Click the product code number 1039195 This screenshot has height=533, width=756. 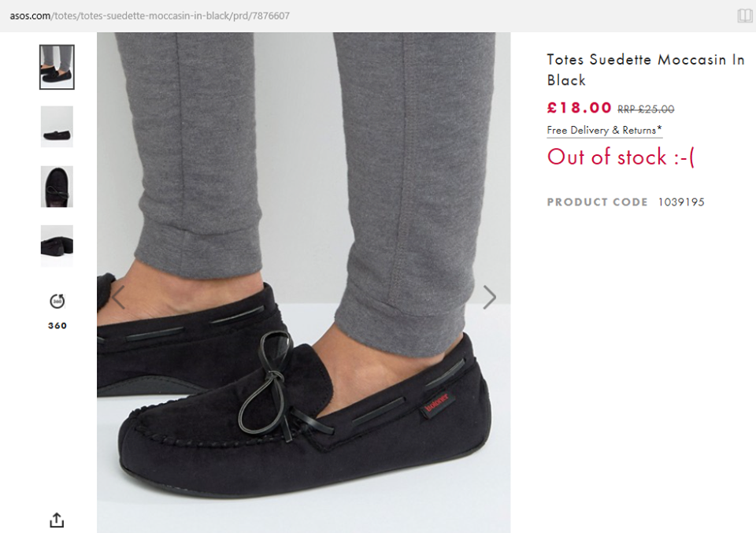pos(681,202)
